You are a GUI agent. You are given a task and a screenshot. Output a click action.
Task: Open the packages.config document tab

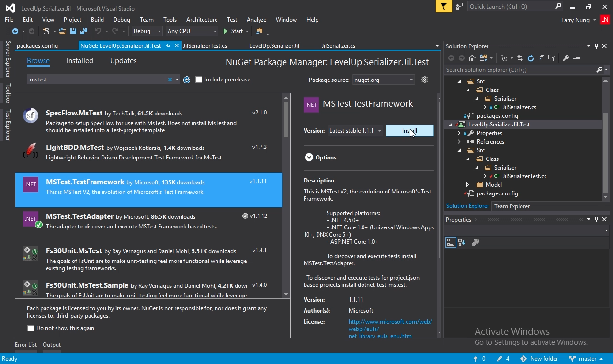coord(37,46)
